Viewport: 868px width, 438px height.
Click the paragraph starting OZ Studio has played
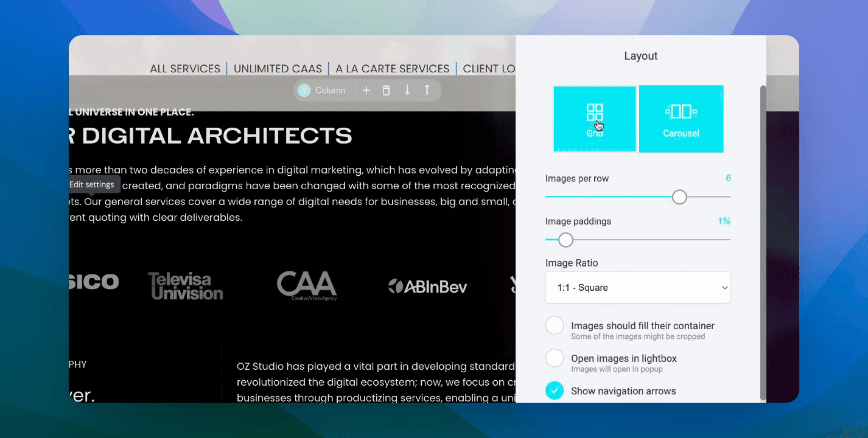coord(376,382)
